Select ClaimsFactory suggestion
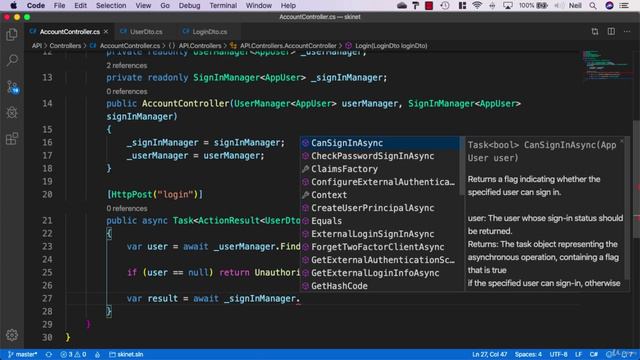 click(x=380, y=169)
